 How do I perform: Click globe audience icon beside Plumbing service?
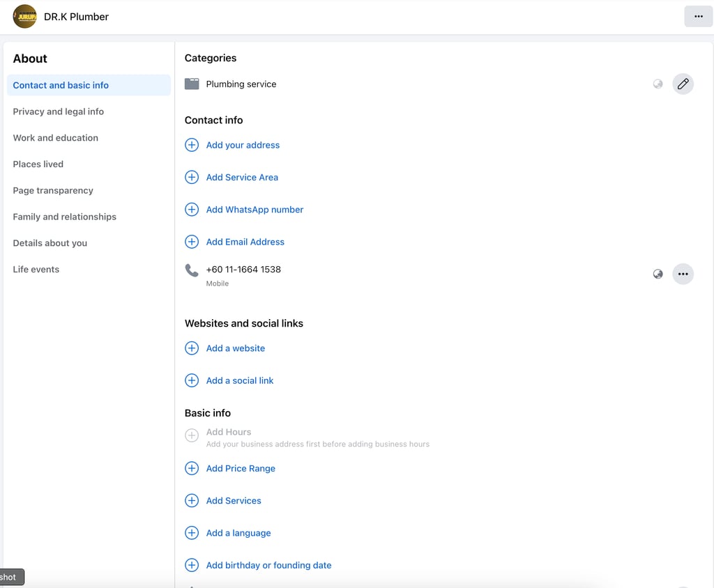[x=658, y=84]
